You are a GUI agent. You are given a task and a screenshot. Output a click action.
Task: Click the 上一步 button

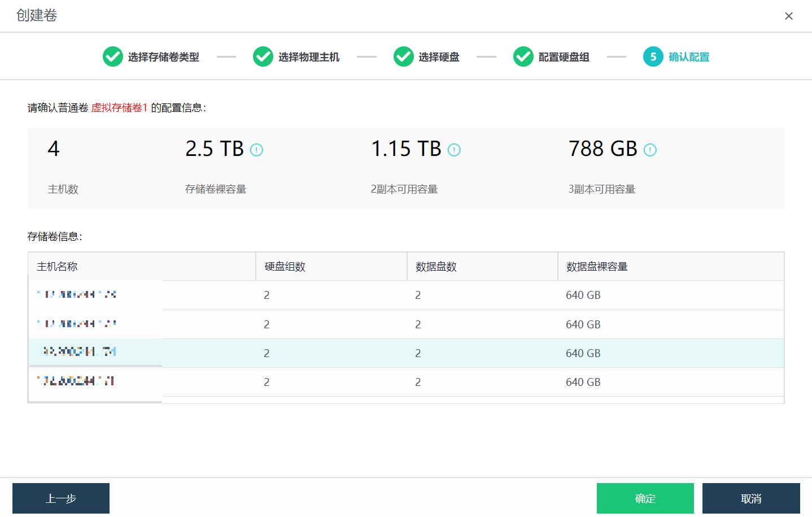(61, 498)
